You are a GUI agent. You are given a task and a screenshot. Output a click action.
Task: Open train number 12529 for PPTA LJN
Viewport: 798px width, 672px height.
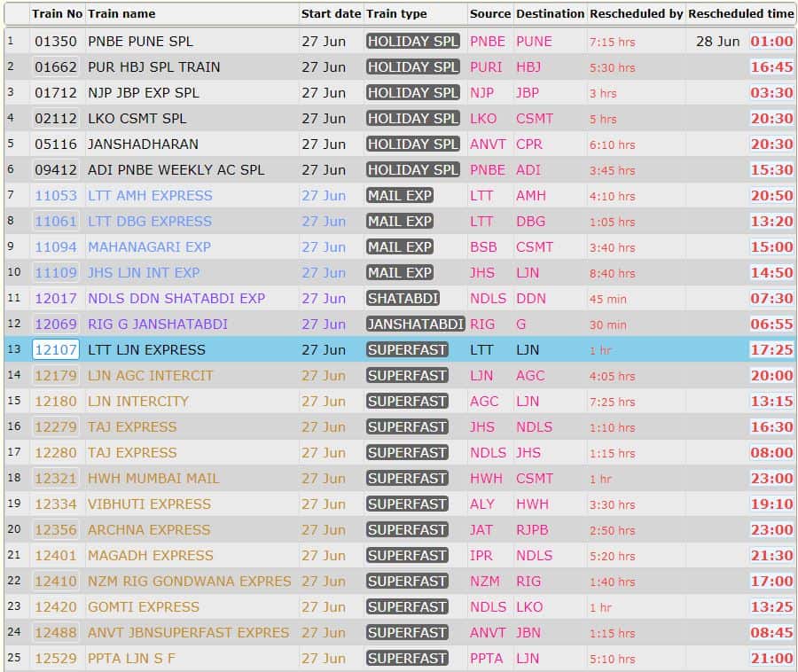[56, 658]
